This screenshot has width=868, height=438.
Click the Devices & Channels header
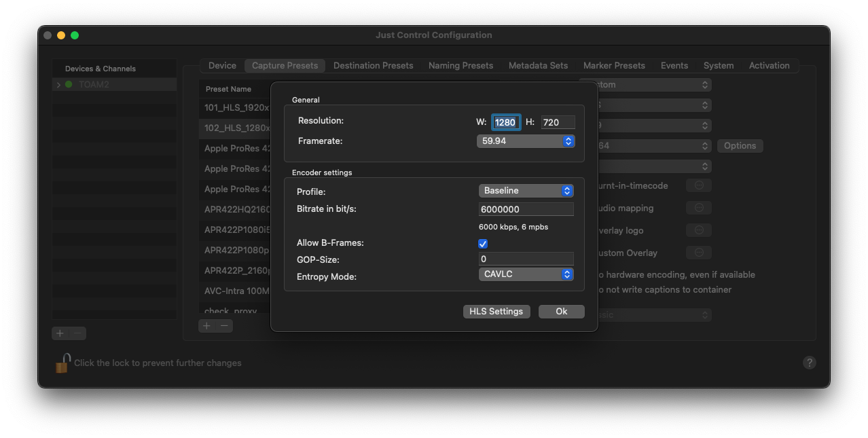(101, 69)
